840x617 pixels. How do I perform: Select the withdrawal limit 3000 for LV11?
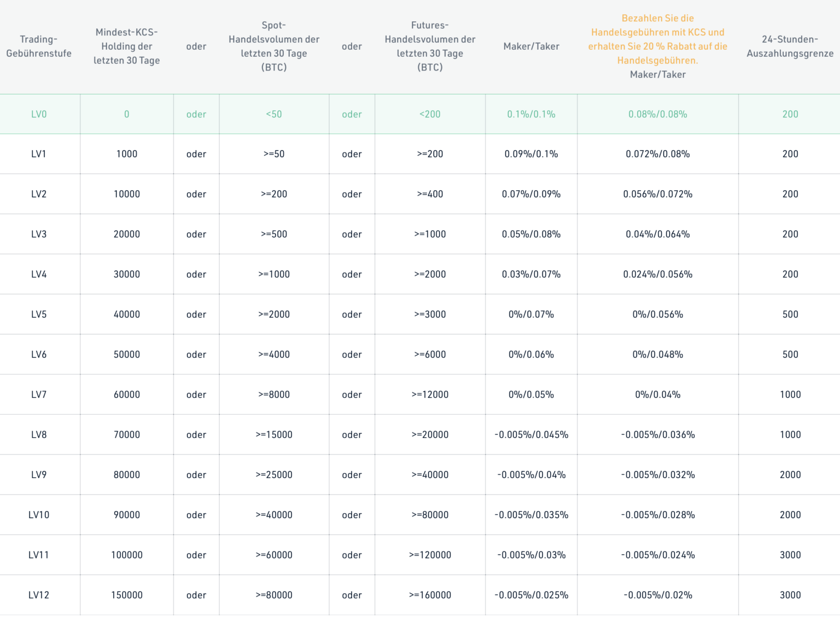[x=790, y=555]
